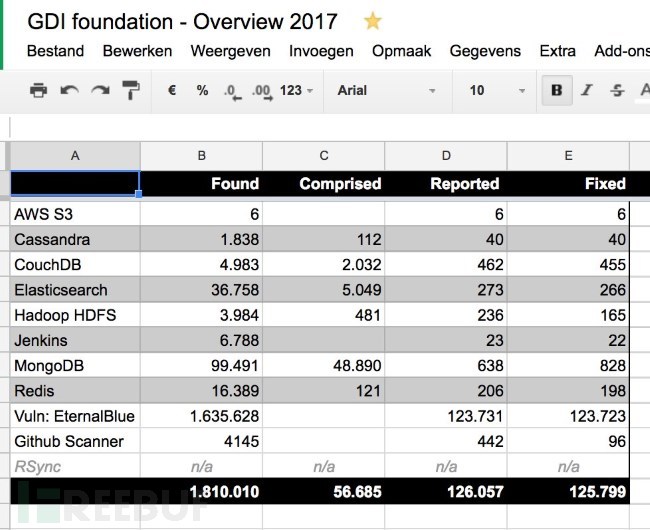Viewport: 650px width, 530px height.
Task: Select the paint format tool
Action: 131,91
